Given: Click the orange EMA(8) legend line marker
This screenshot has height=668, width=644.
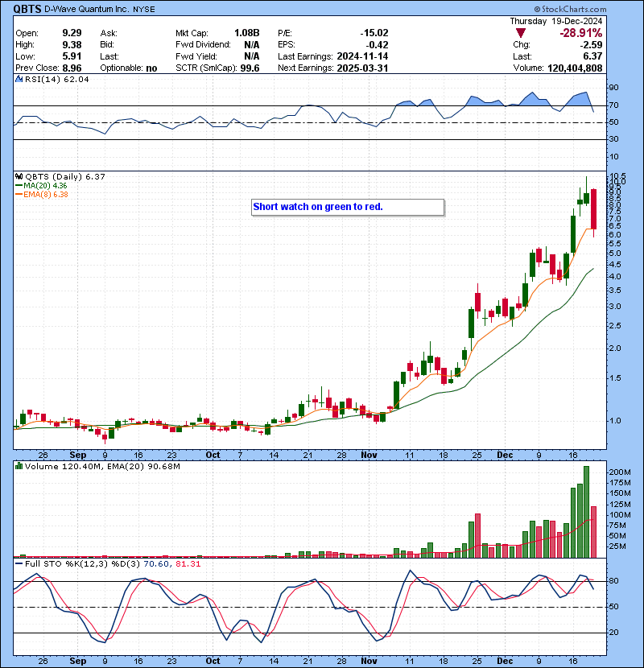Looking at the screenshot, I should click(19, 194).
